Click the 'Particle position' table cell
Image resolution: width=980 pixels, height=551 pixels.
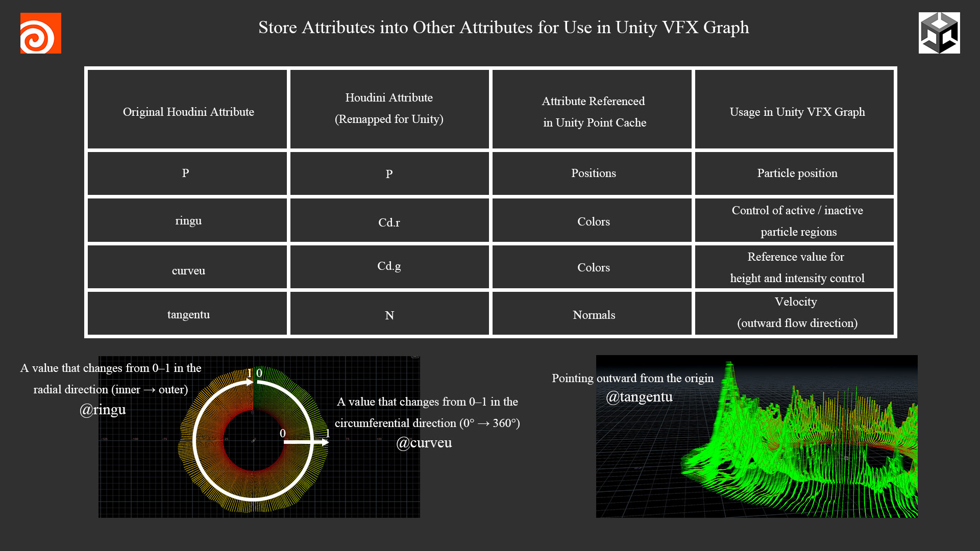(797, 173)
